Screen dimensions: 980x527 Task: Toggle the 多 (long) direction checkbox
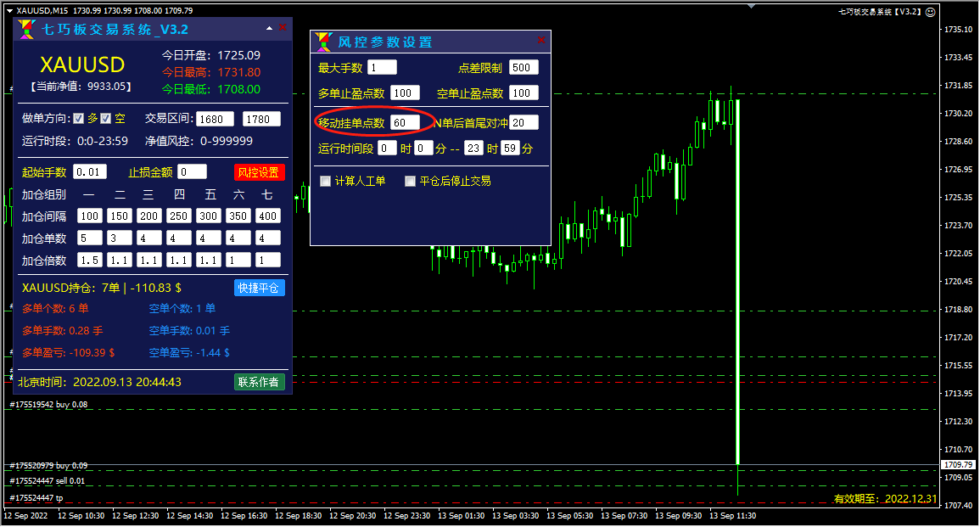(x=79, y=119)
